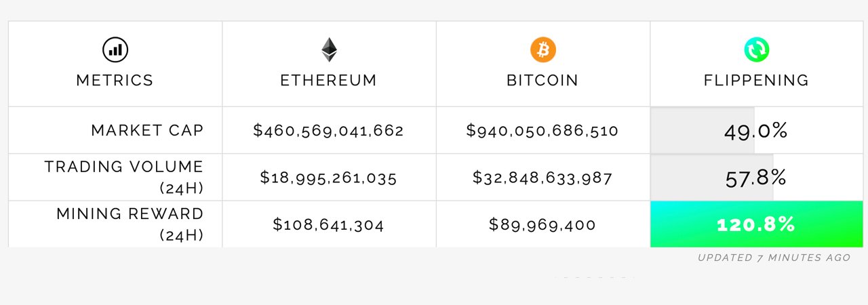
Task: Select the FLIPPENING column header label
Action: (x=756, y=81)
